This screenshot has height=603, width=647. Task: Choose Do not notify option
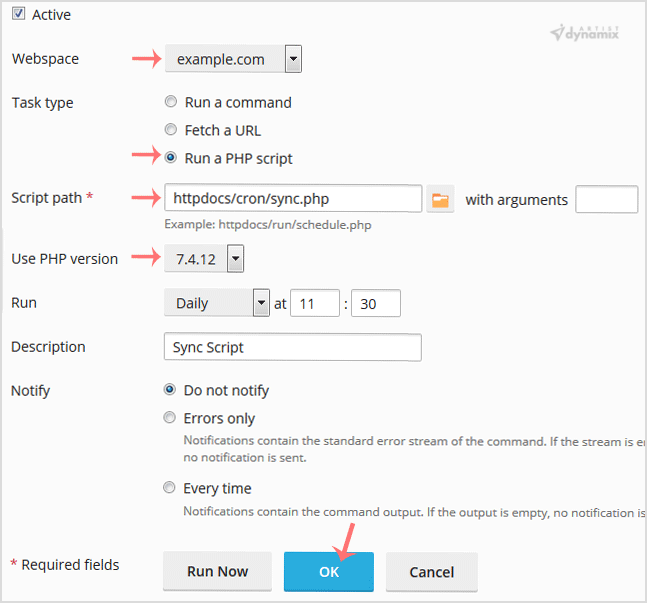coord(170,390)
